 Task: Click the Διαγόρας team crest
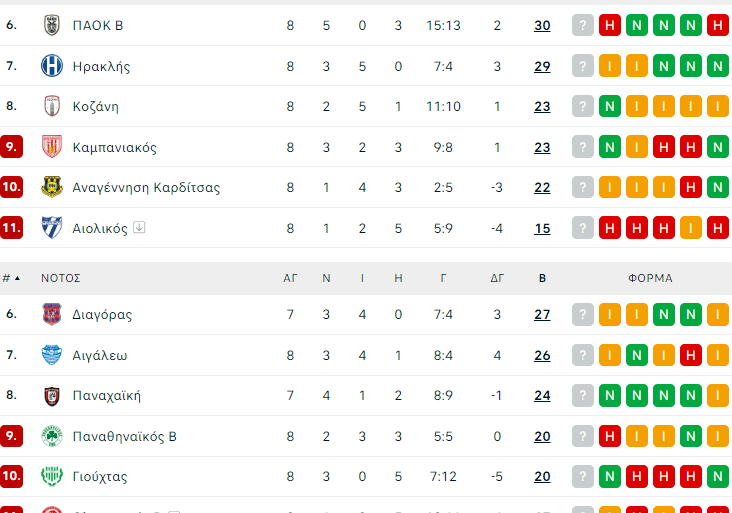52,314
